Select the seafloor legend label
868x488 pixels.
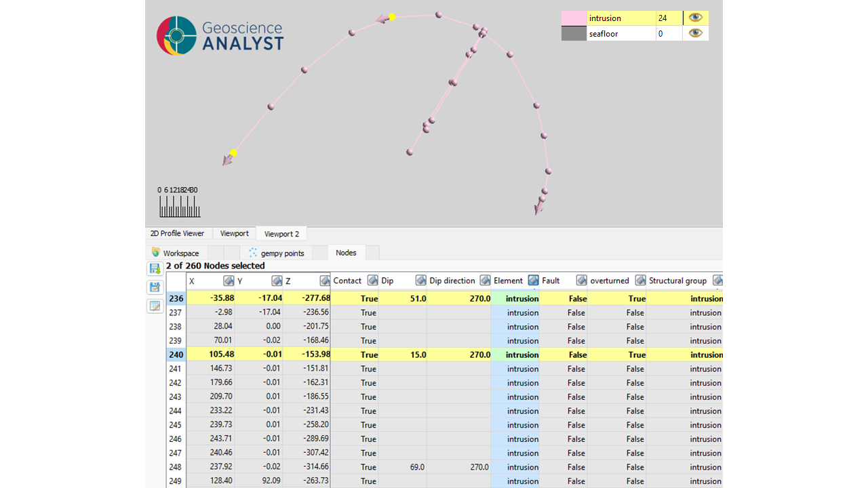[604, 34]
